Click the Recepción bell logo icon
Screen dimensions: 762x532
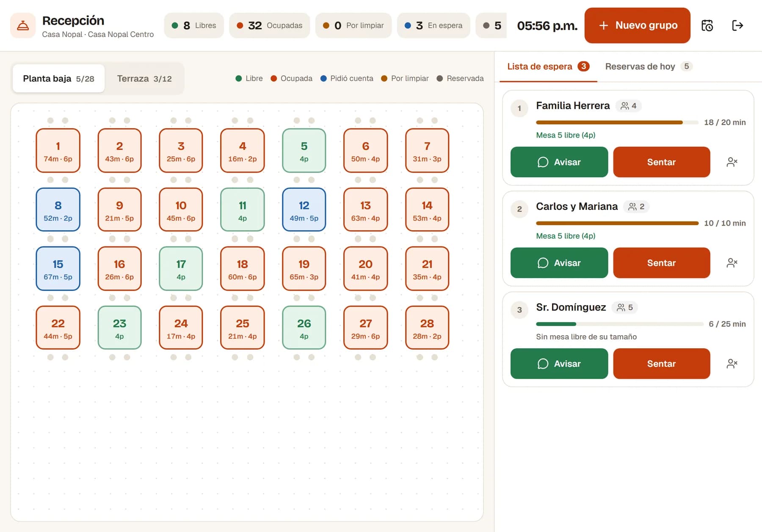pyautogui.click(x=23, y=25)
